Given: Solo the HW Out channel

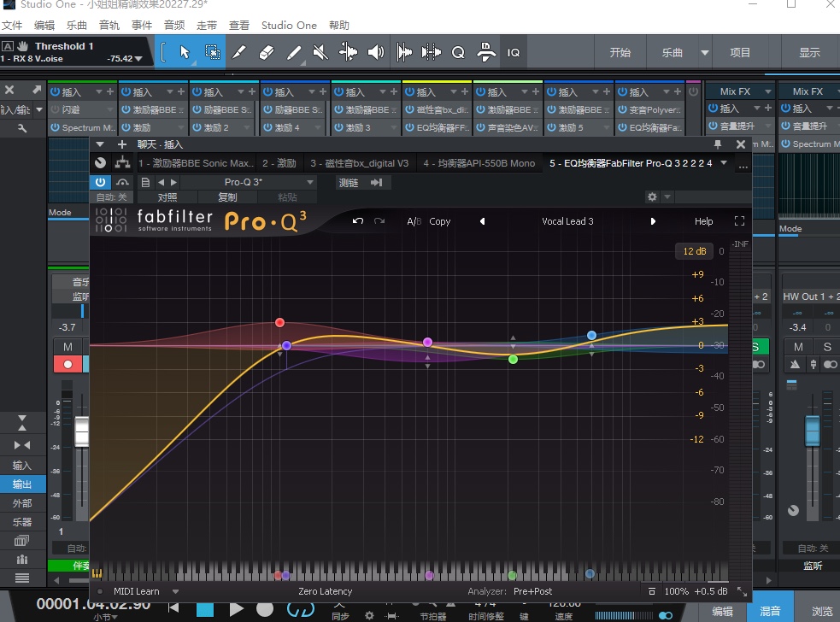Looking at the screenshot, I should [827, 347].
